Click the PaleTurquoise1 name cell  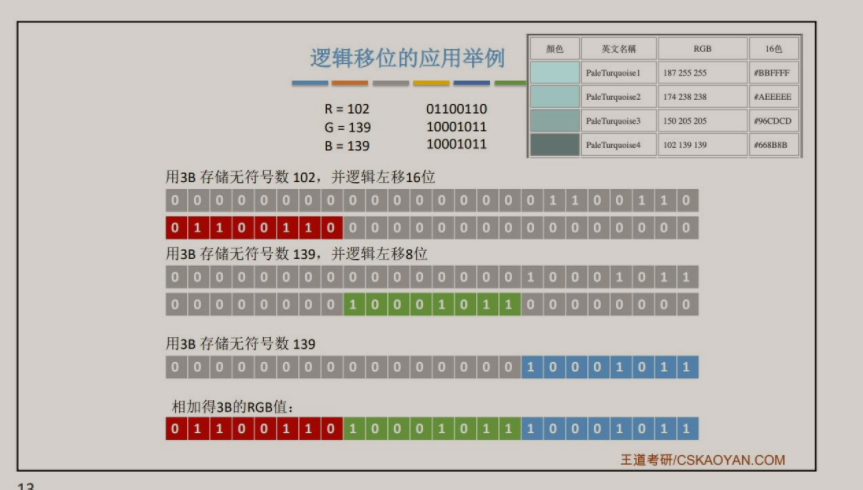[x=619, y=73]
